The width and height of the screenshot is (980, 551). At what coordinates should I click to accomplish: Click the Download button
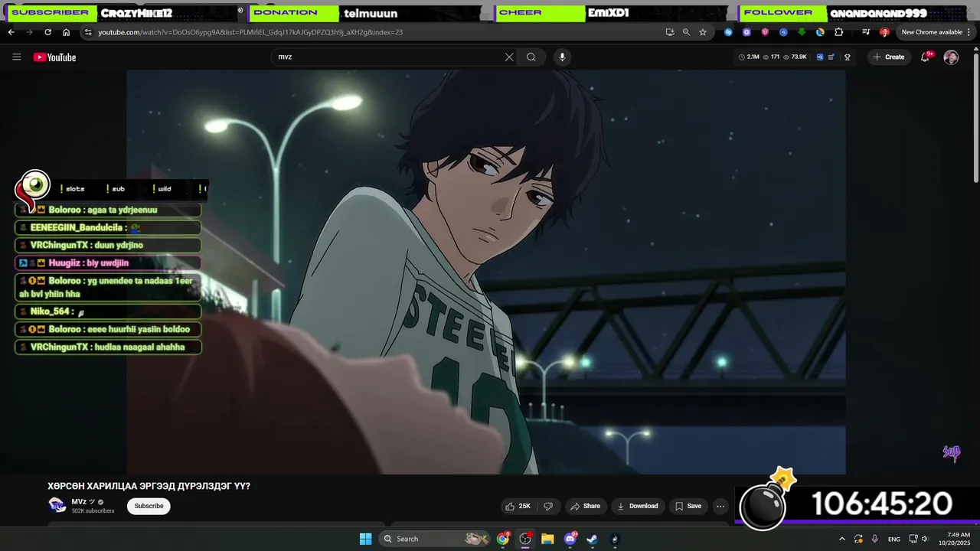tap(637, 506)
